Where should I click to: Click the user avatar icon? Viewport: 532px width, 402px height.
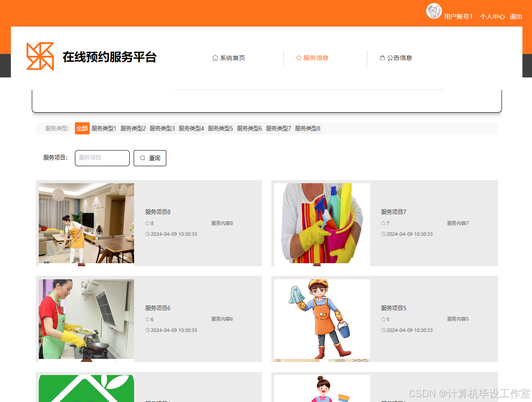(434, 11)
